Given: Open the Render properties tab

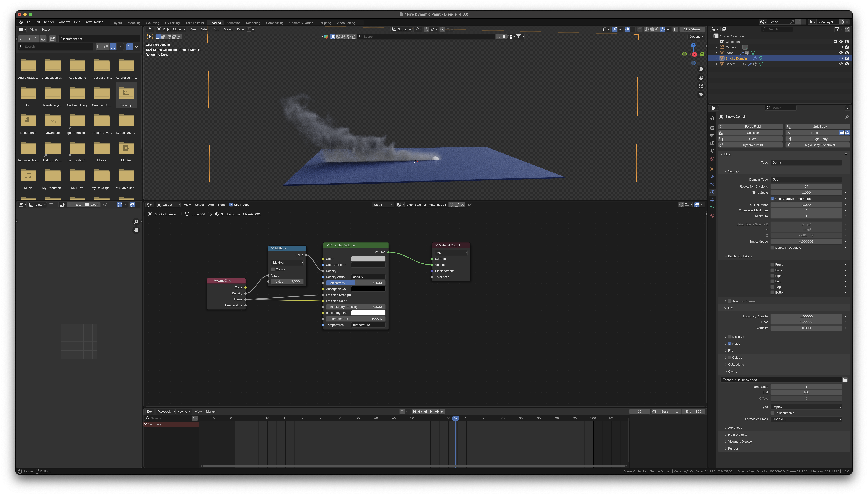Looking at the screenshot, I should 712,128.
